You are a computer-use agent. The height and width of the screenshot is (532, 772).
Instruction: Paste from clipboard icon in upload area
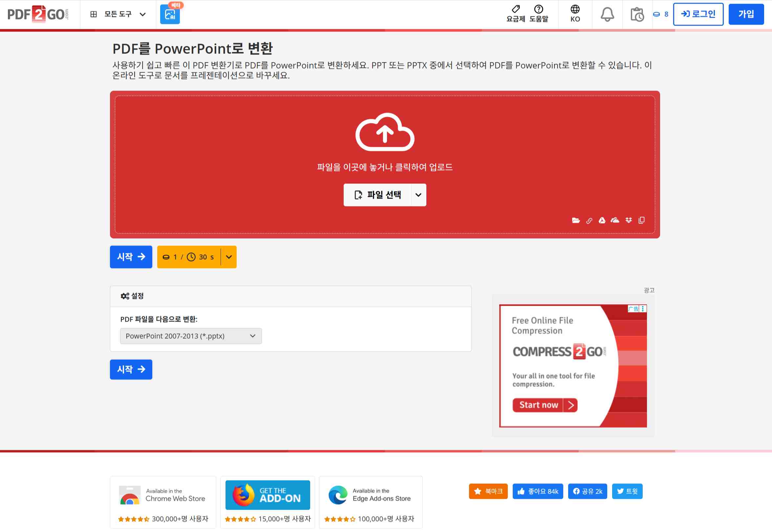pyautogui.click(x=642, y=220)
